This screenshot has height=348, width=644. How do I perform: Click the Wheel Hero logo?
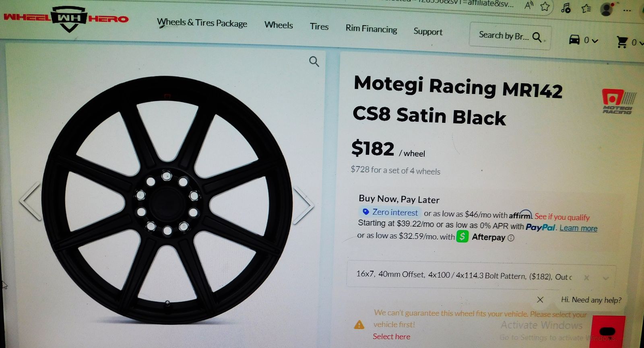tap(66, 19)
